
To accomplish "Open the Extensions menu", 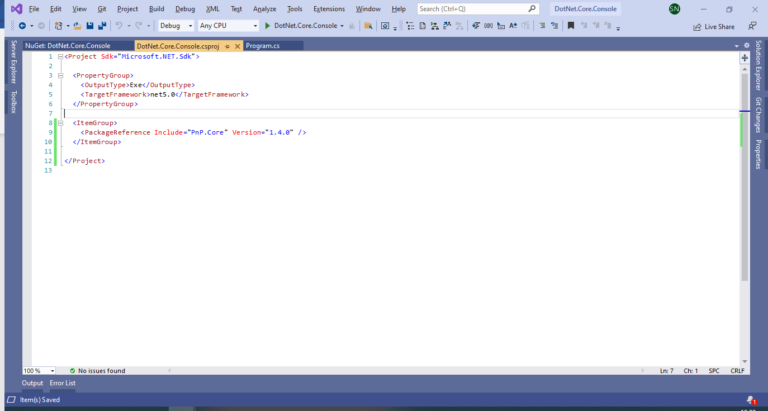I will click(x=328, y=8).
